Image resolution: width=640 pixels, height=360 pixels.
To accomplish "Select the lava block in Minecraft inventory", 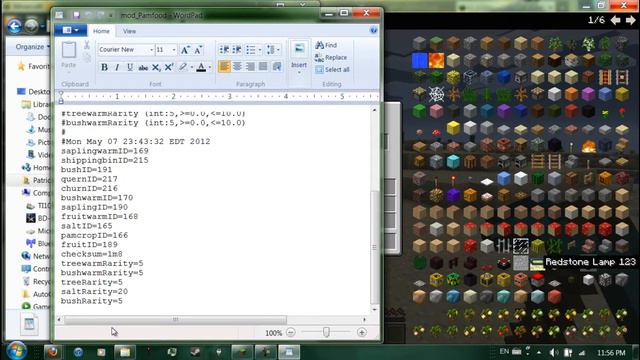I will (x=436, y=60).
